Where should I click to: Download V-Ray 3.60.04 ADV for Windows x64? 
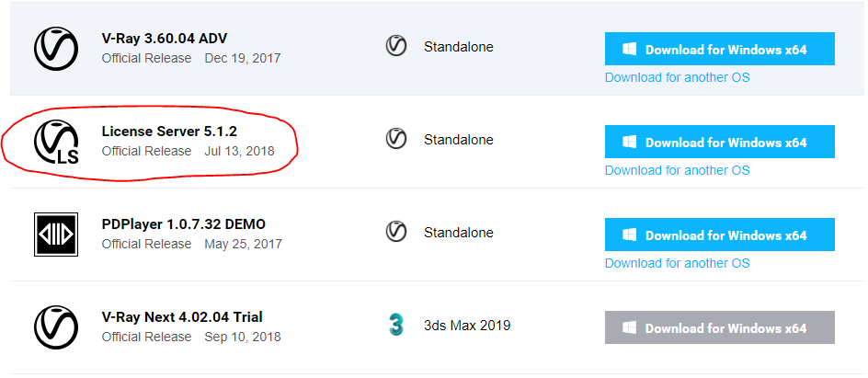[x=719, y=50]
